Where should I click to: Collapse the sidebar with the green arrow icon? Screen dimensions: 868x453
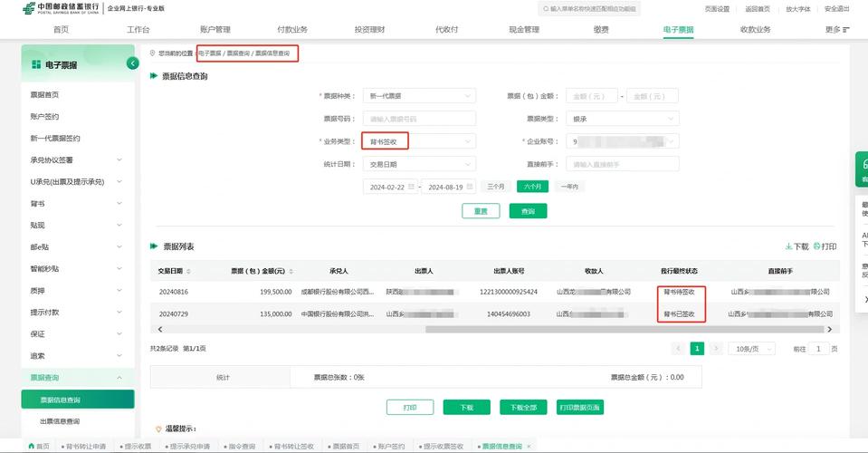click(x=133, y=63)
